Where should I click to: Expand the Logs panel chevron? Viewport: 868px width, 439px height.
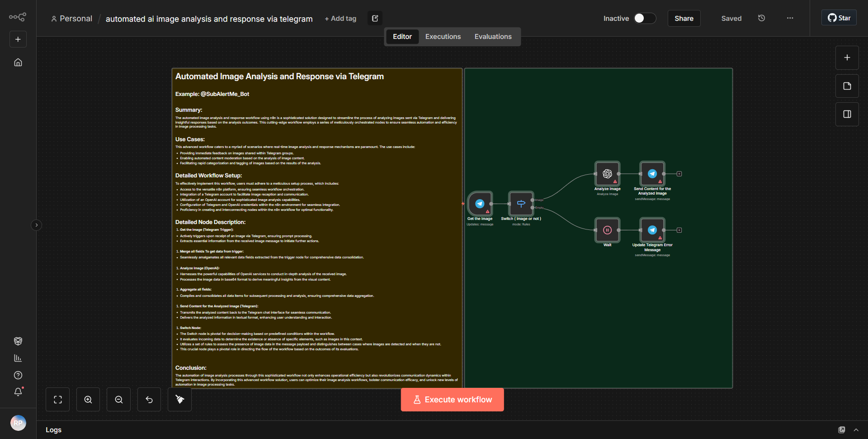[856, 430]
